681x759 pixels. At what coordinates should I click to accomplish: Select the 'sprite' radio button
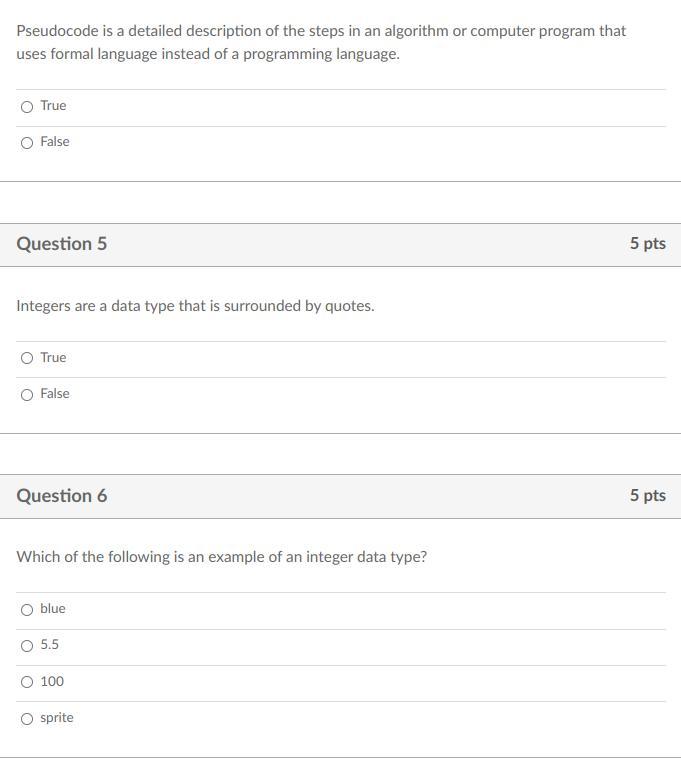[x=27, y=718]
